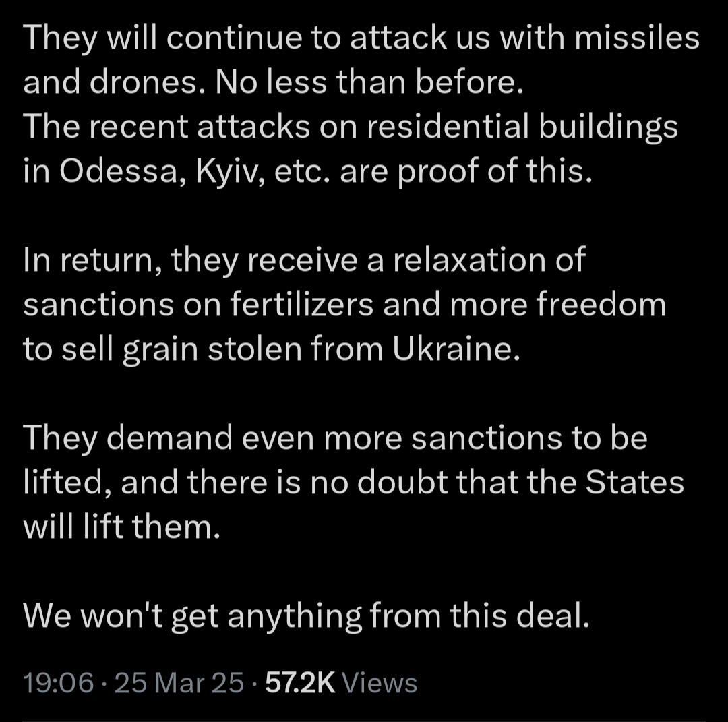
Task: Click the word "States" in the post
Action: [x=635, y=482]
